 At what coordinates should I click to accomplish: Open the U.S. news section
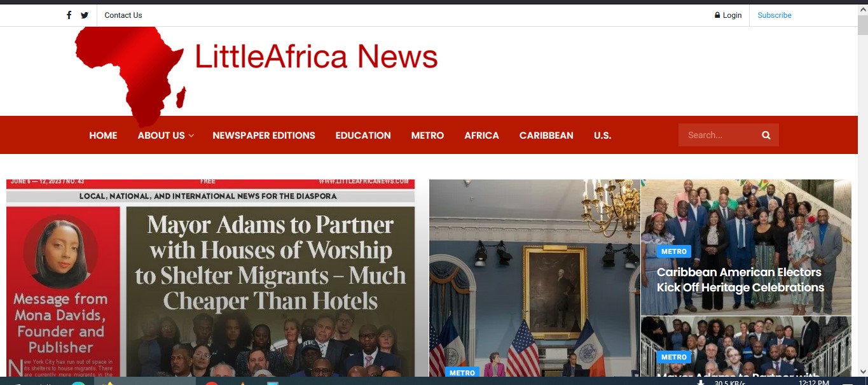[602, 136]
